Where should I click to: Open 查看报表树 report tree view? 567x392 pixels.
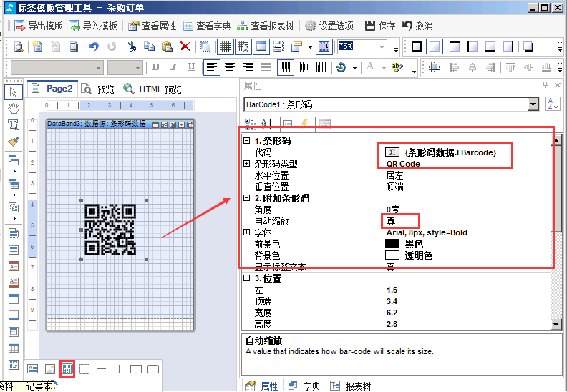pos(266,26)
